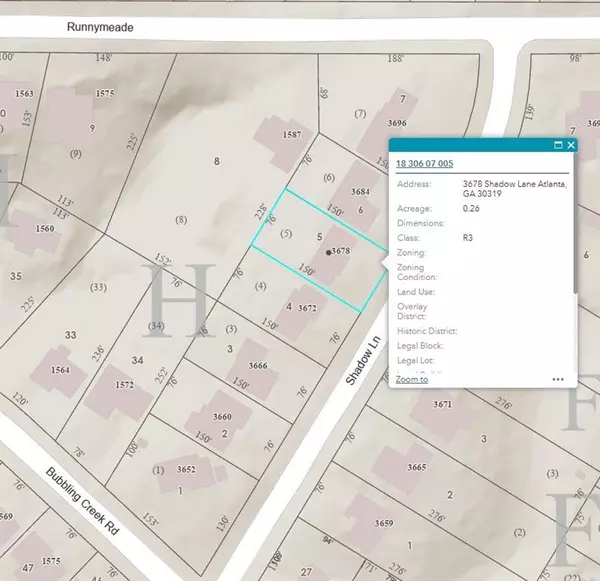Close the parcel info popup
The height and width of the screenshot is (581, 600).
pos(571,145)
